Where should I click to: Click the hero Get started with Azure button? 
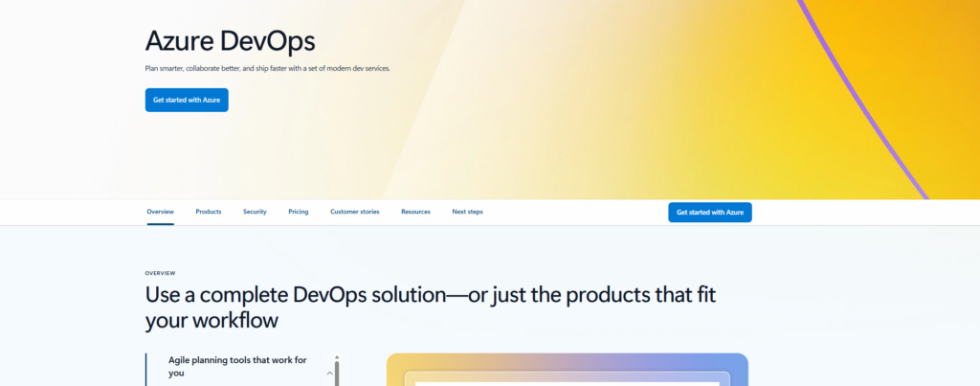pyautogui.click(x=187, y=100)
